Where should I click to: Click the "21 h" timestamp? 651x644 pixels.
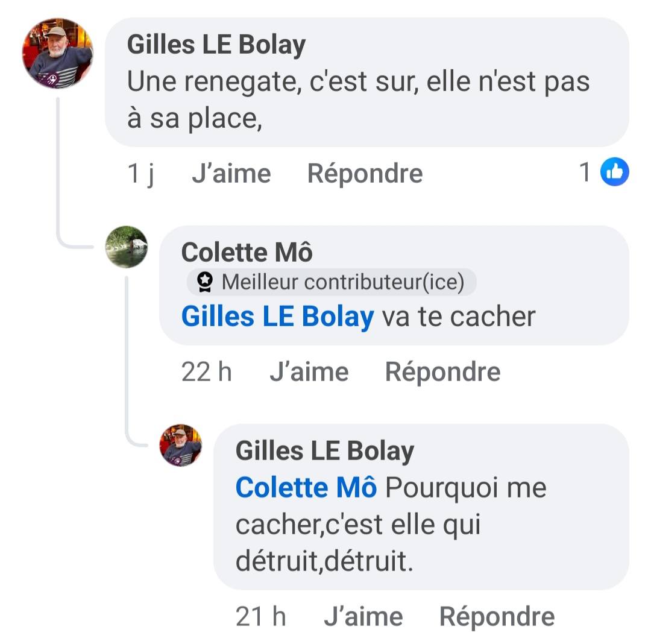coord(260,616)
